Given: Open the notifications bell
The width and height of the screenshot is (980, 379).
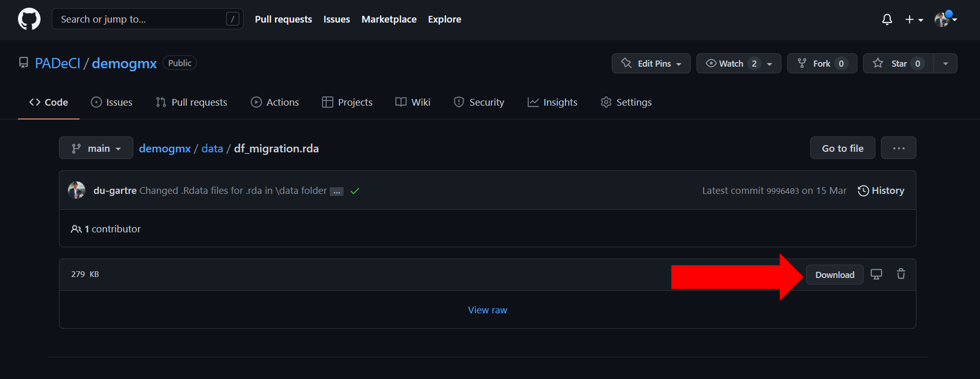Looking at the screenshot, I should (887, 19).
